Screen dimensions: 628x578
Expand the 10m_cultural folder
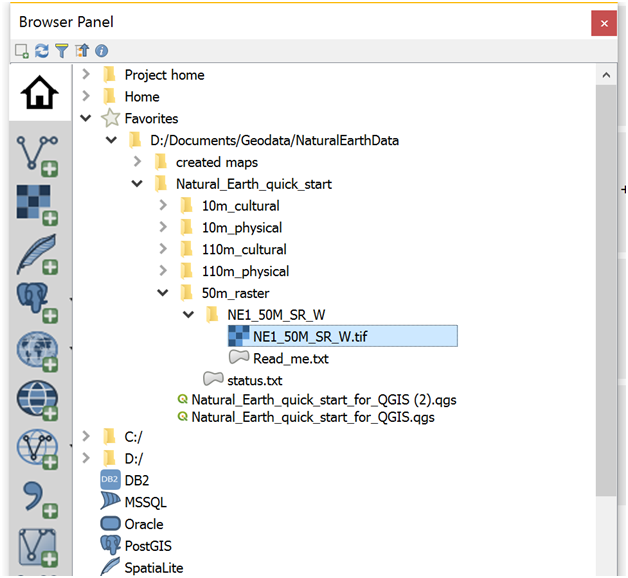coord(163,206)
